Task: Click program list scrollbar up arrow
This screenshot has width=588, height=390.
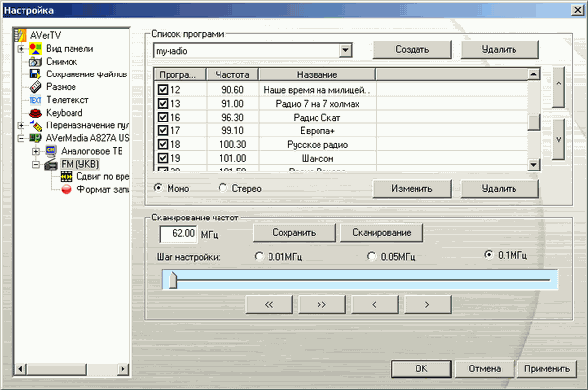Action: tap(534, 74)
